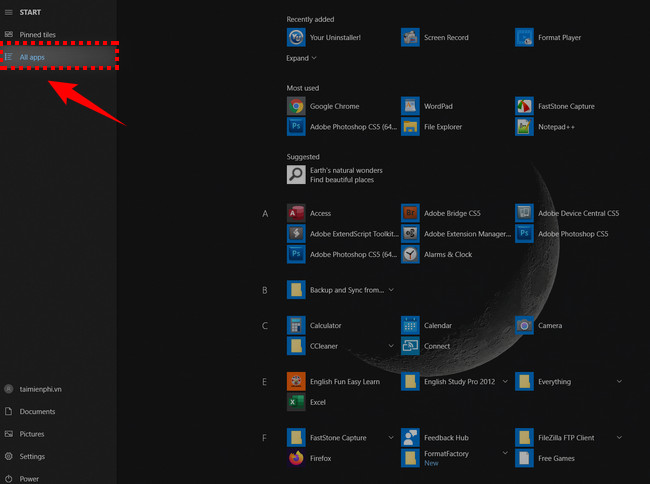
Task: Expand the Recently added list
Action: click(301, 58)
